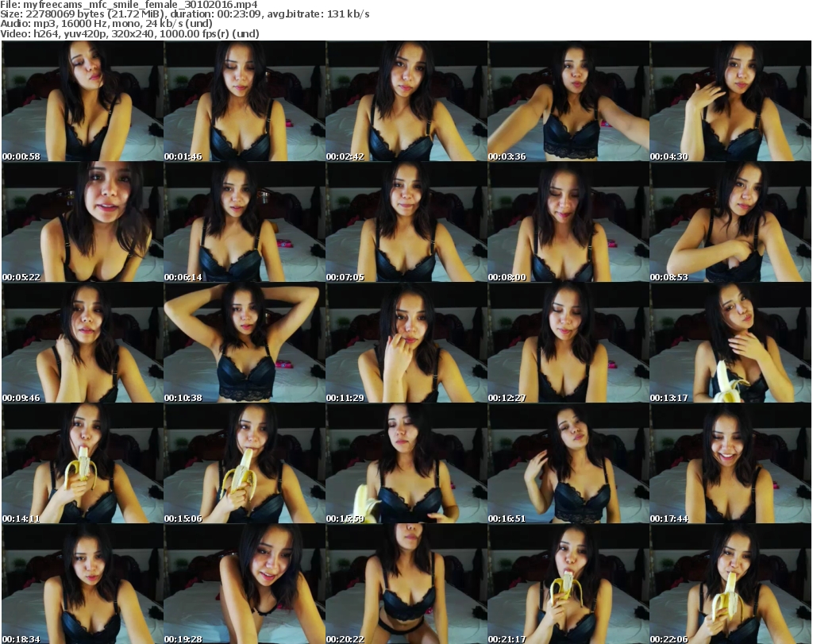Select the frame at 00:03:36
Screen dimensions: 813x644
[568, 101]
